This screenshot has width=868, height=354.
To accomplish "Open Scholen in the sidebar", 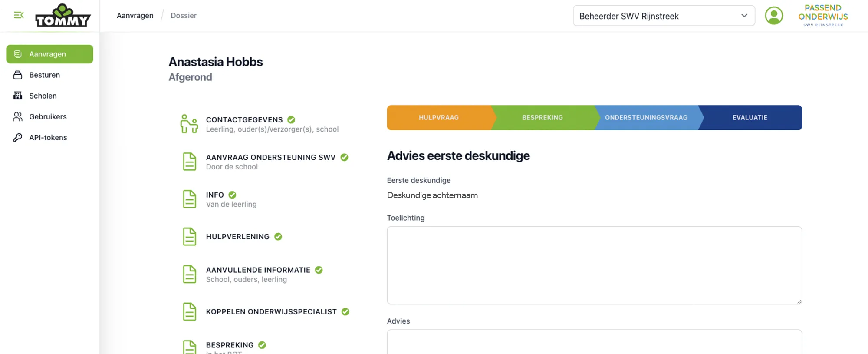I will pyautogui.click(x=43, y=96).
